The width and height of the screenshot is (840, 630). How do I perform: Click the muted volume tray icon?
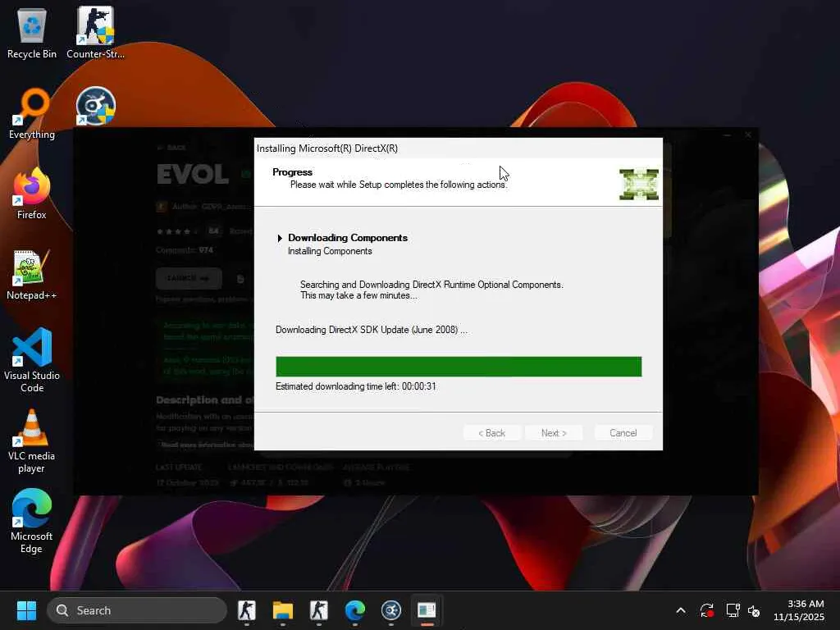[x=755, y=610]
